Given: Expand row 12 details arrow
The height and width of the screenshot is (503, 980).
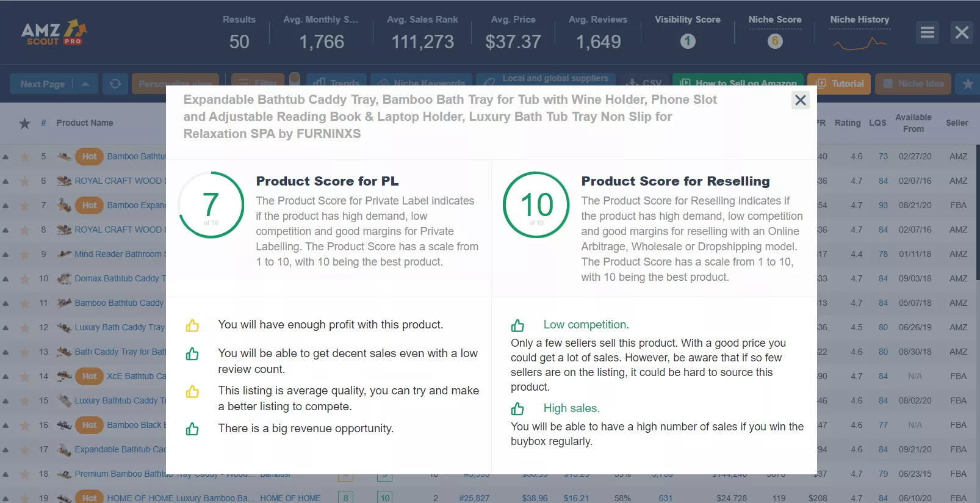Looking at the screenshot, I should pyautogui.click(x=5, y=328).
